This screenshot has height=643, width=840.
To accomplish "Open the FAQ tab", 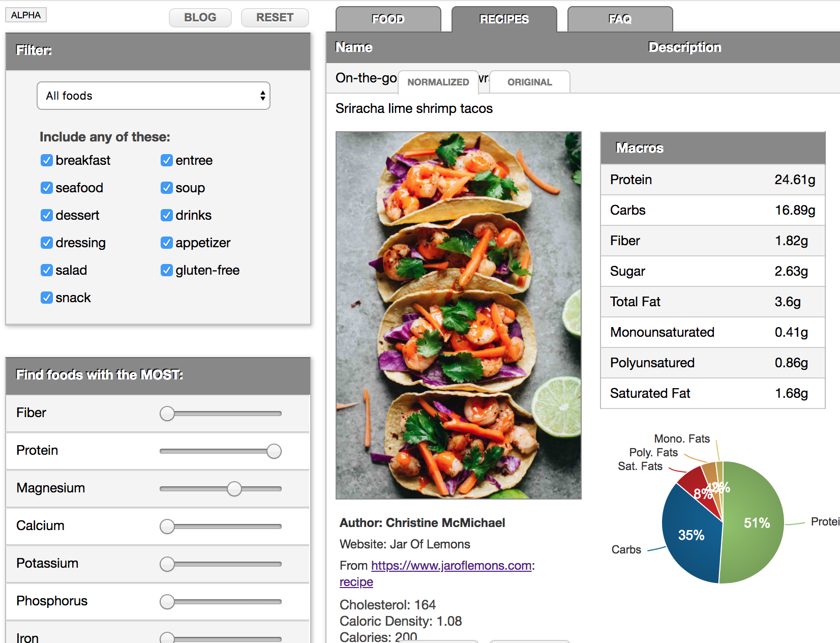I will [620, 19].
